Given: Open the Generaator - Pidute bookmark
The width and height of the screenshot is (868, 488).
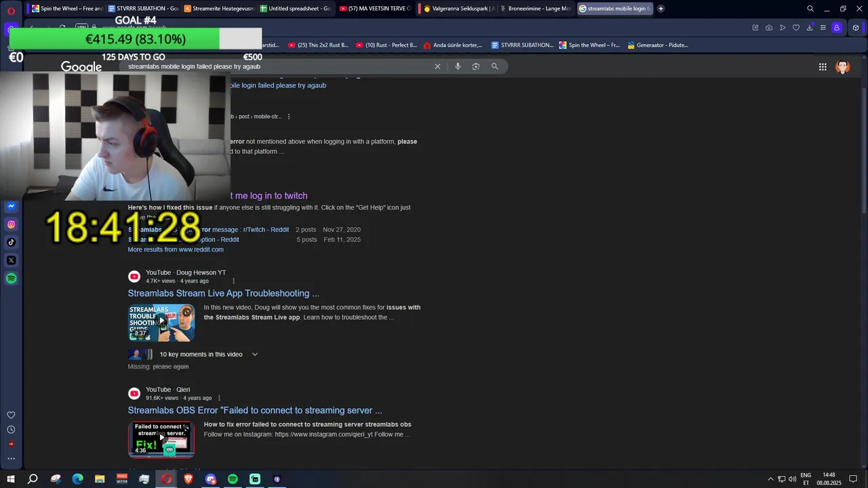Looking at the screenshot, I should pyautogui.click(x=658, y=45).
